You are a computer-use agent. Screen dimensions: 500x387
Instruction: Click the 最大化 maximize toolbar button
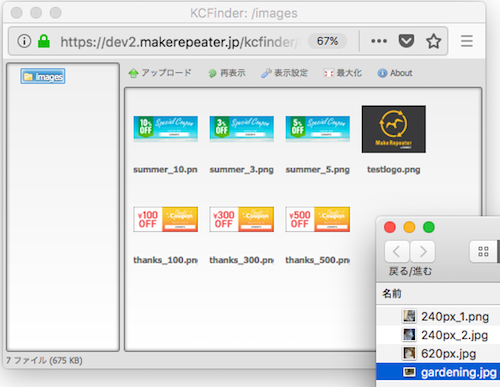(x=343, y=73)
